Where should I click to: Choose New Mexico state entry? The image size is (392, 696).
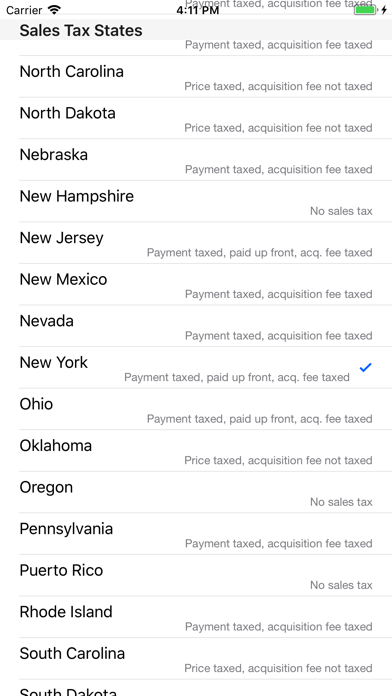(x=196, y=285)
